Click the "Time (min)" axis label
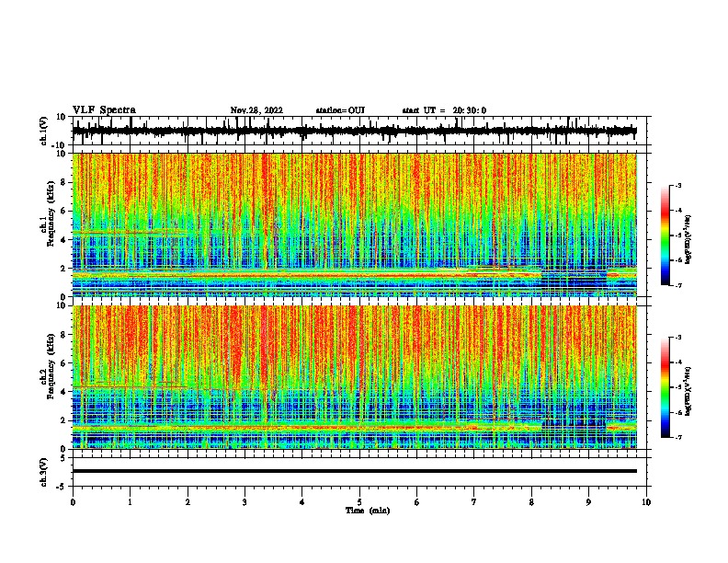 tap(368, 511)
